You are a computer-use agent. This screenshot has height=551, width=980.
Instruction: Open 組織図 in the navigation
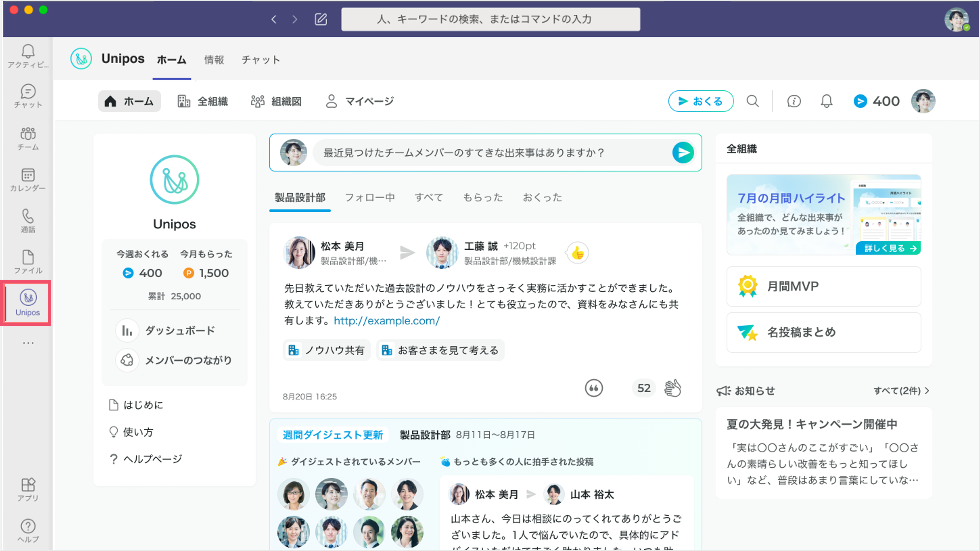click(x=276, y=101)
